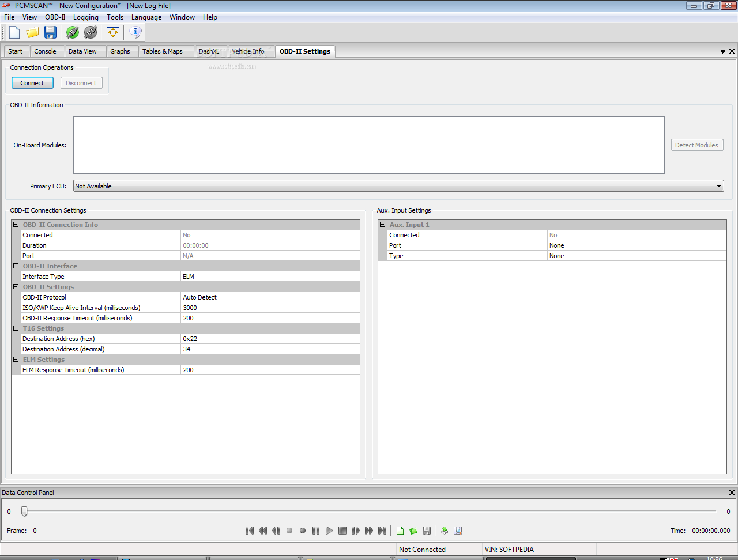Click the Play button
Image resolution: width=738 pixels, height=560 pixels.
click(x=329, y=531)
